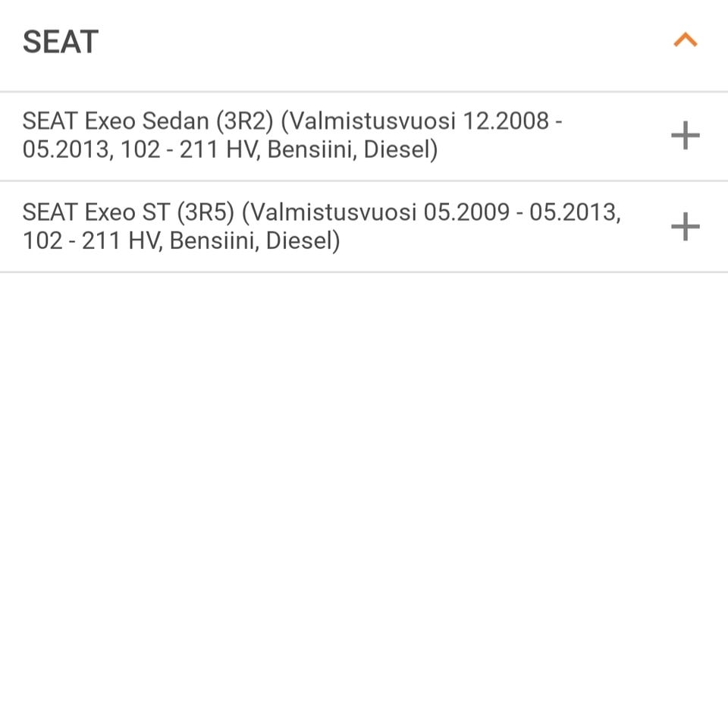
Task: Click the word Sedan in first row
Action: click(175, 121)
